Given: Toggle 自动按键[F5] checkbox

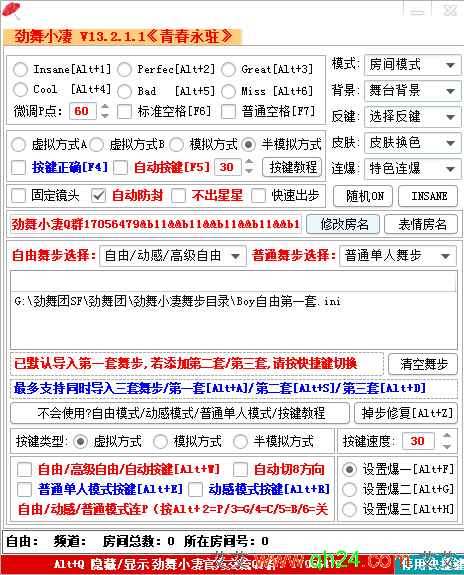Looking at the screenshot, I should tap(121, 168).
